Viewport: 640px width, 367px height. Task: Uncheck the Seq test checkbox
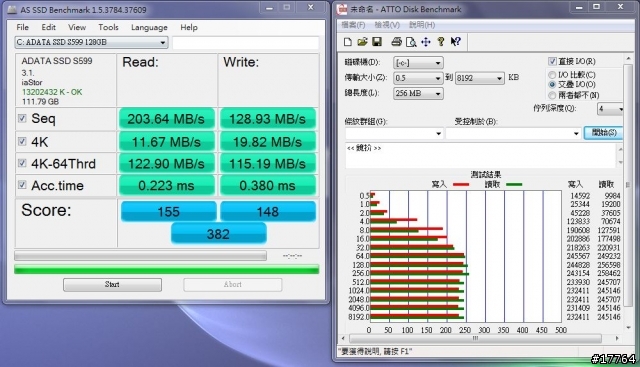pyautogui.click(x=22, y=118)
